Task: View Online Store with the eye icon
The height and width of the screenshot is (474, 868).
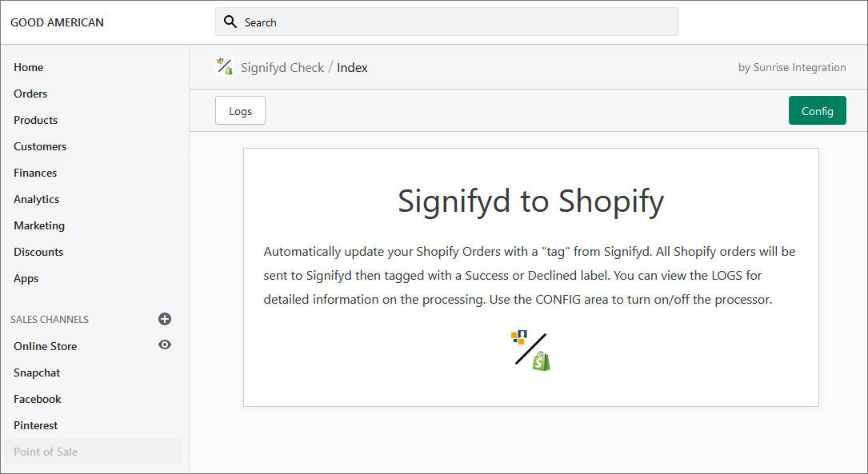Action: coord(165,345)
